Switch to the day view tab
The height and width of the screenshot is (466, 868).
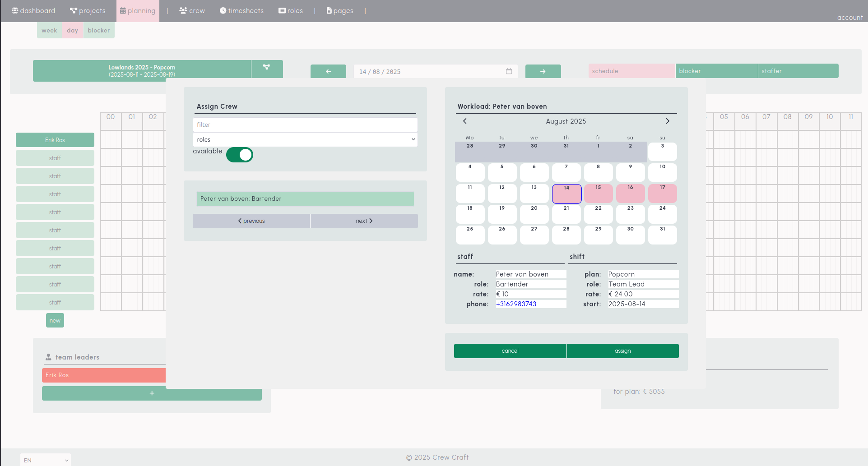(72, 30)
